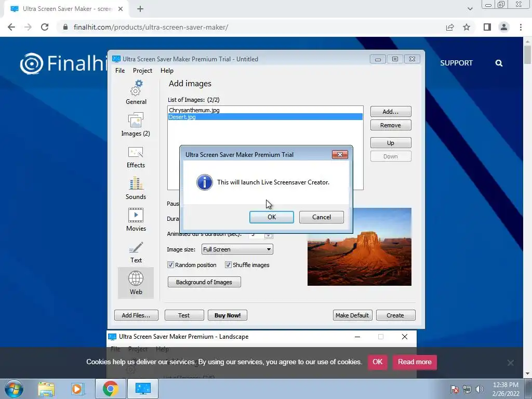Open Windows Explorer from the taskbar
This screenshot has width=532, height=399.
pos(46,389)
